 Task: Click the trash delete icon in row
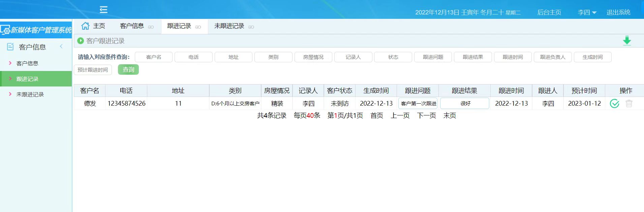point(628,104)
